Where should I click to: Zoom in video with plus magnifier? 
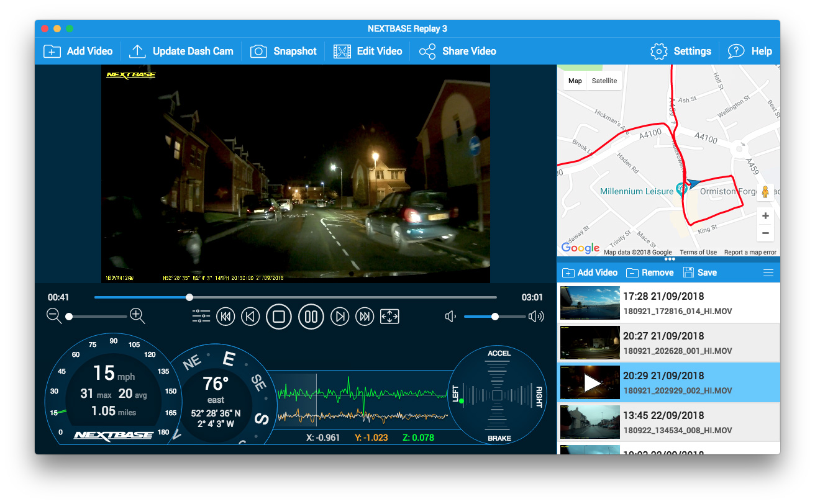(x=137, y=316)
